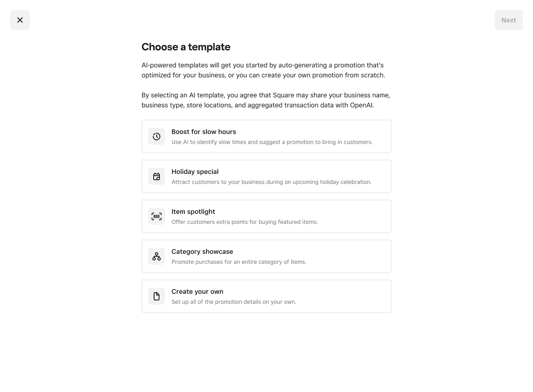The image size is (533, 392).
Task: Click the Next button
Action: click(x=508, y=20)
